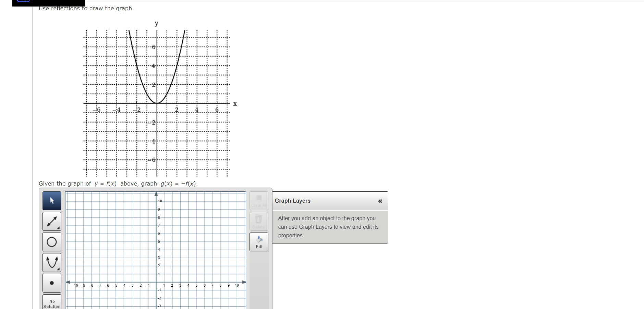Image resolution: width=644 pixels, height=309 pixels.
Task: Select the point plotting tool
Action: (51, 283)
